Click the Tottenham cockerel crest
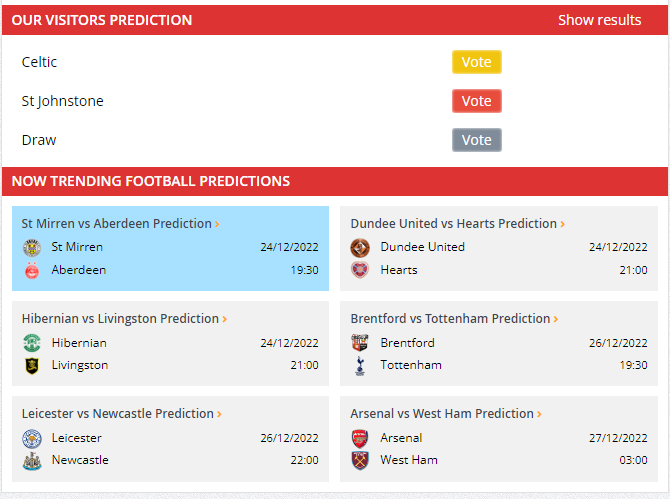The image size is (670, 499). tap(360, 366)
